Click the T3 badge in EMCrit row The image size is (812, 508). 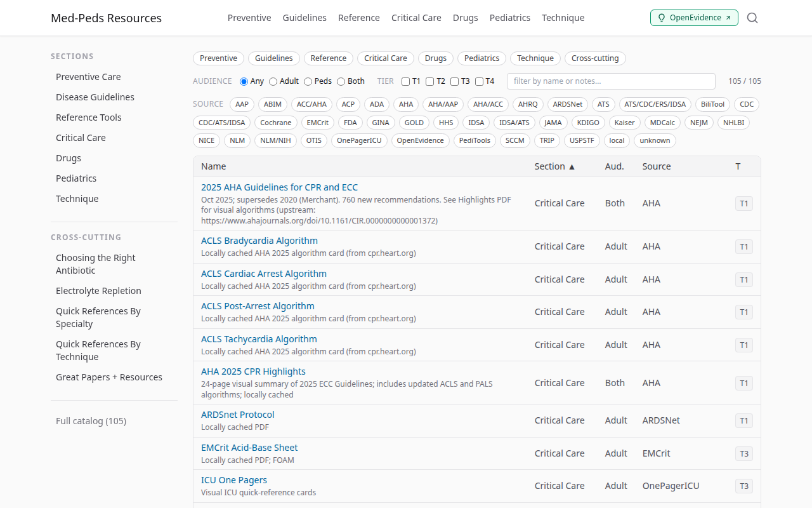pyautogui.click(x=744, y=453)
